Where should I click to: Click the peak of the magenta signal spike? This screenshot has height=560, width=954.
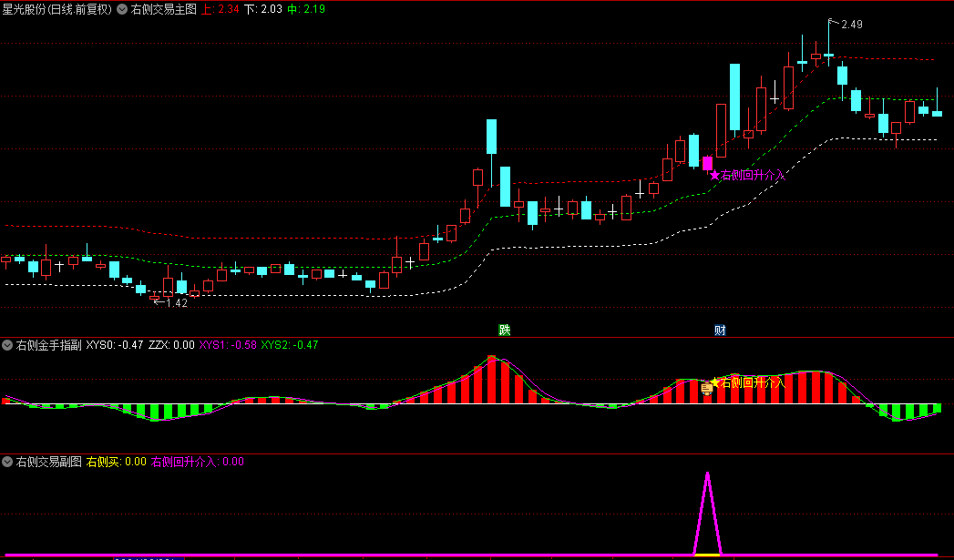[x=707, y=473]
